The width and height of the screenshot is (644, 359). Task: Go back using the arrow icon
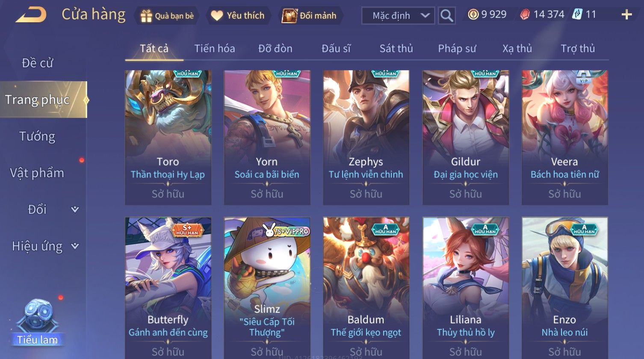click(31, 15)
